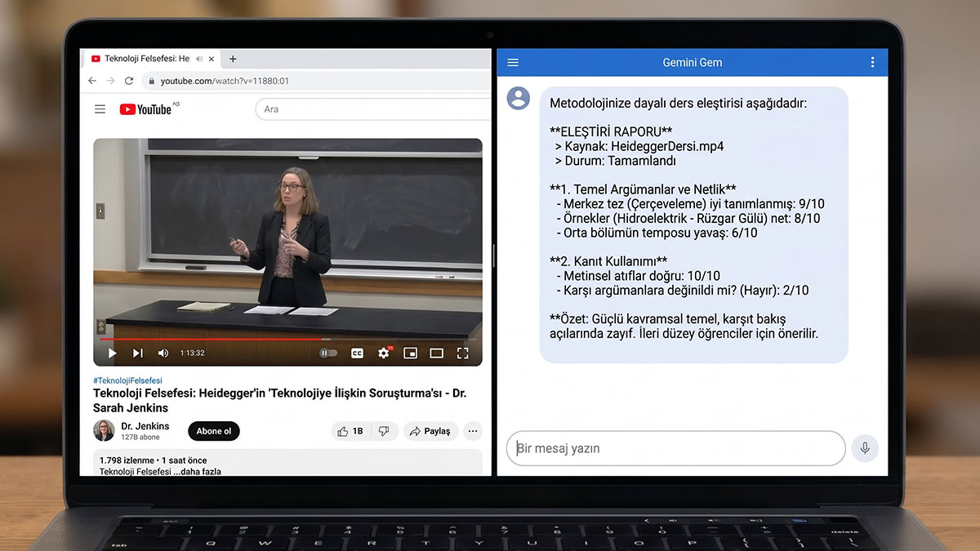Click the YouTube search box 'Ara'
Viewport: 980px width, 551px height.
(372, 109)
